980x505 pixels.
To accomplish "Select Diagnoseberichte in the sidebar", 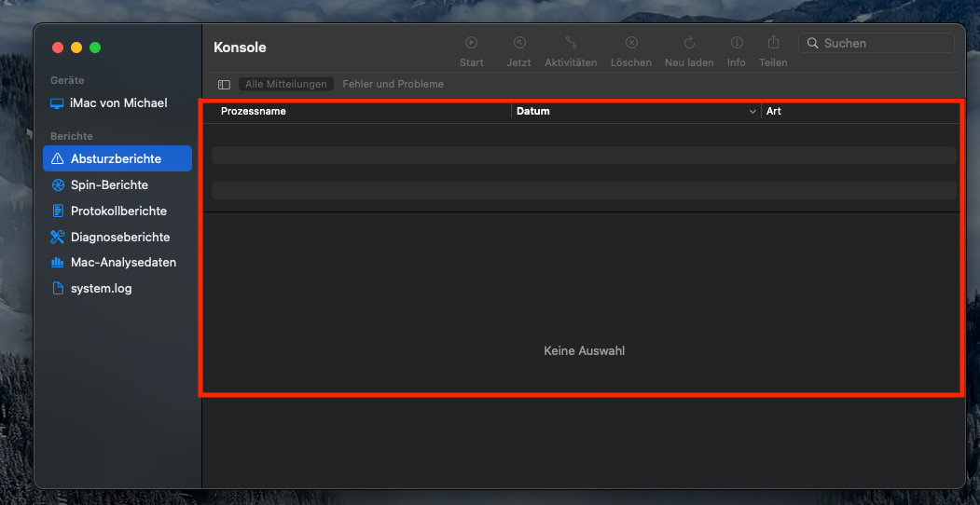I will click(119, 237).
